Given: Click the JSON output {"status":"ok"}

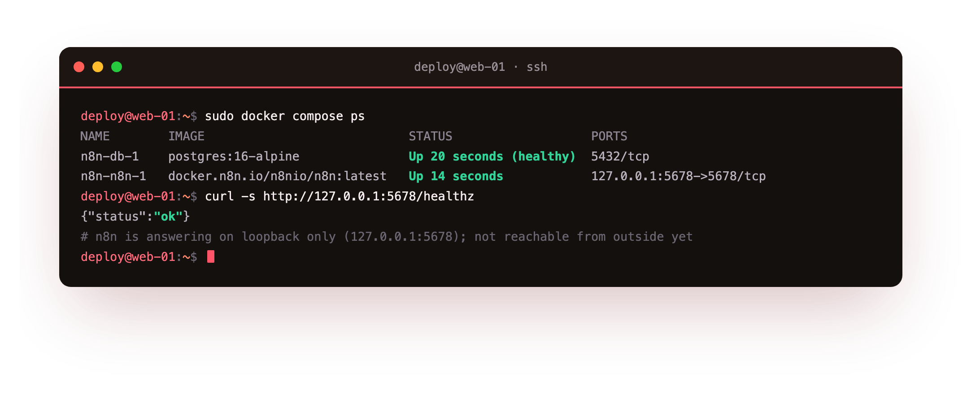Looking at the screenshot, I should click(x=135, y=217).
